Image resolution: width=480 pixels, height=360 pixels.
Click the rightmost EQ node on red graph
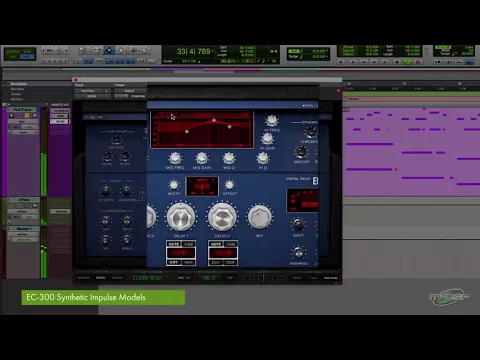pyautogui.click(x=229, y=127)
